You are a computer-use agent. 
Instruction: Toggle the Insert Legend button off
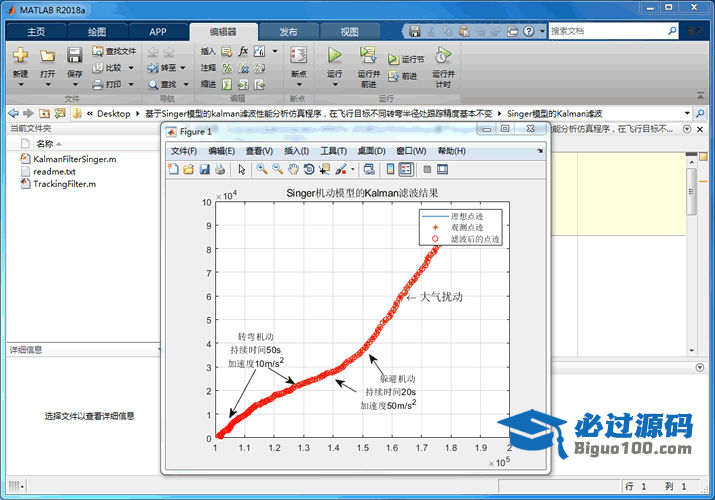click(406, 169)
